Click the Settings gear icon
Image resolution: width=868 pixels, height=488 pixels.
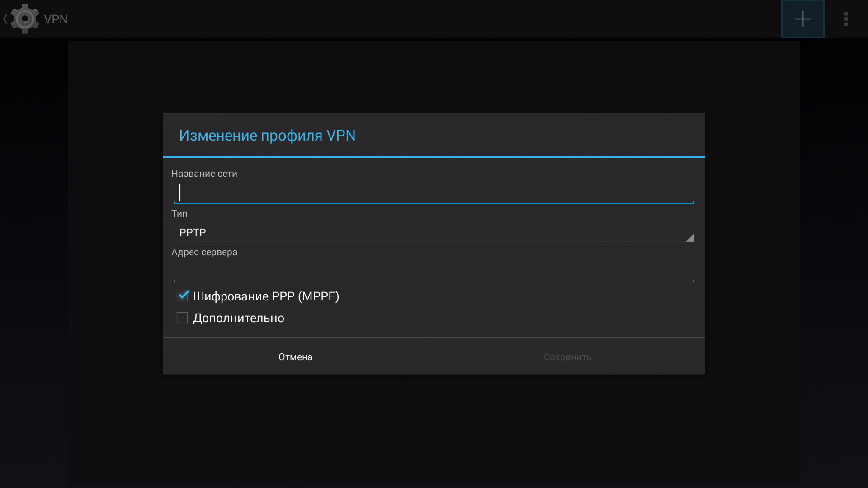(25, 19)
